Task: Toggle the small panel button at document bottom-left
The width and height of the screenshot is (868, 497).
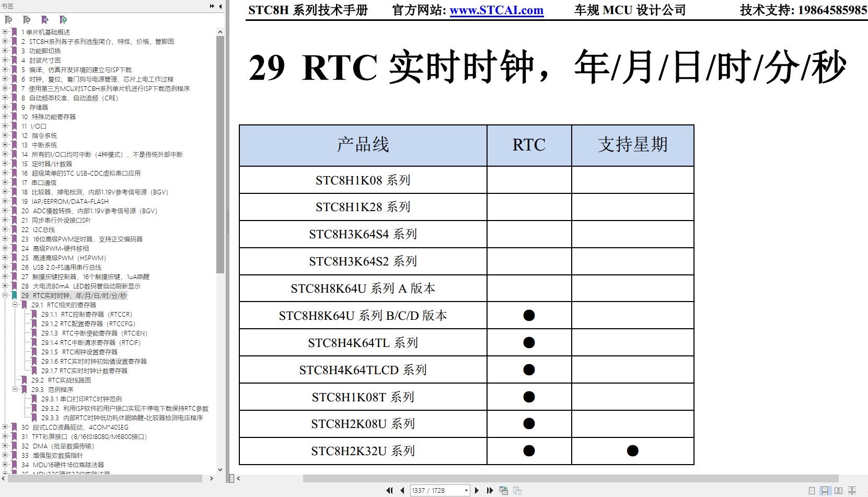Action: click(232, 478)
